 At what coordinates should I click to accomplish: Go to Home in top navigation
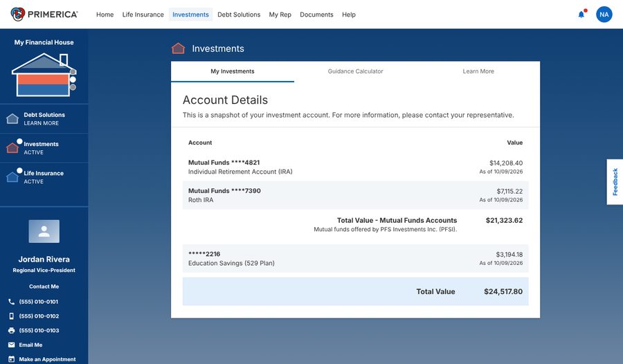pos(105,15)
